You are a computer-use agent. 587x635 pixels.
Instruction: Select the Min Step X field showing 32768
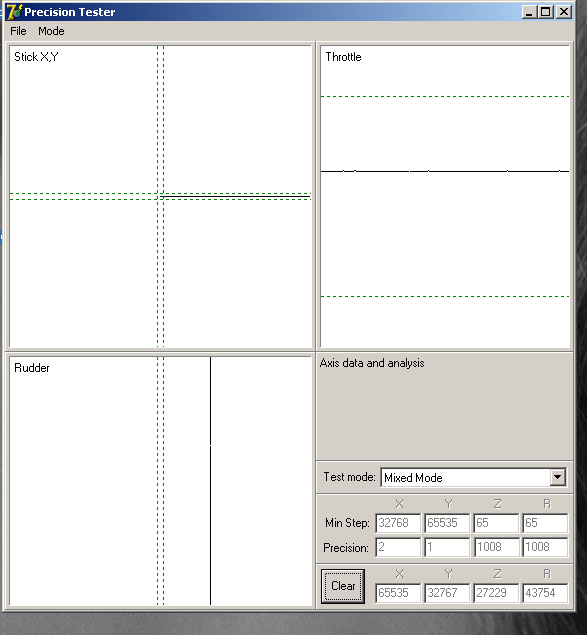point(398,523)
